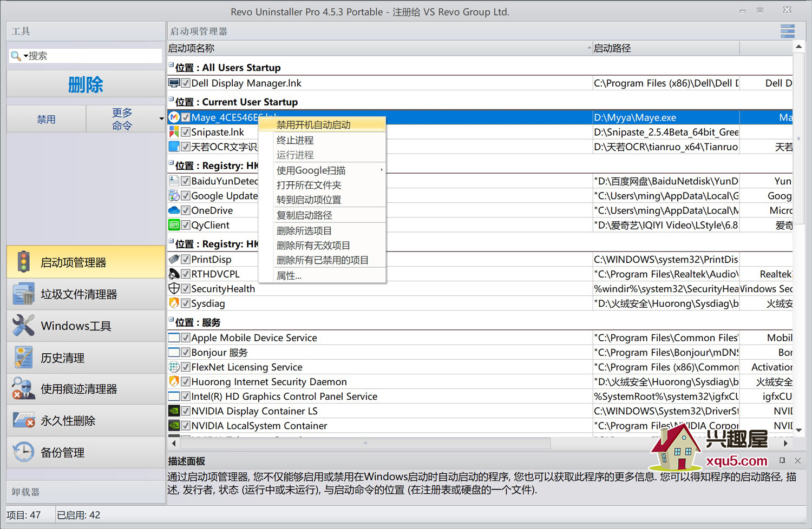This screenshot has width=812, height=529.
Task: Open the search options dropdown arrow
Action: (x=25, y=56)
